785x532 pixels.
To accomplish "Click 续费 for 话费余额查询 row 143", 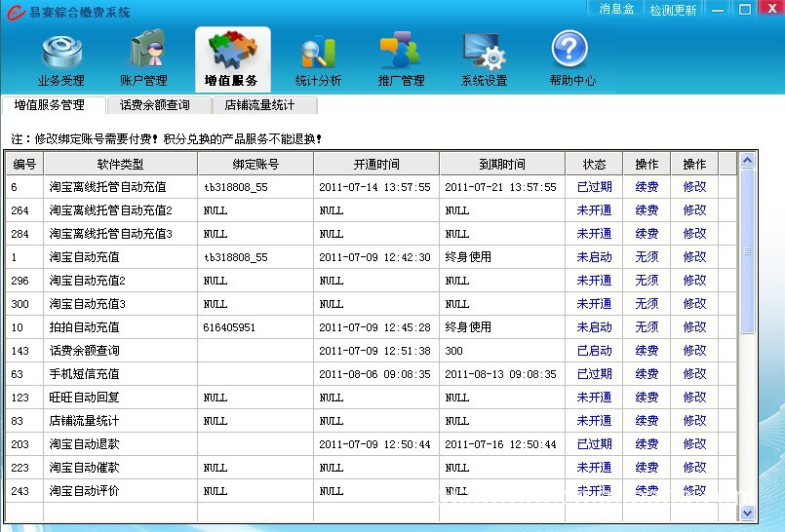I will point(647,351).
